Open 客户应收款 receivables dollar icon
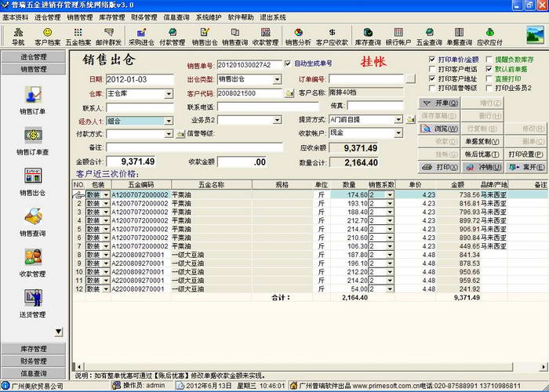This screenshot has height=392, width=549. [x=332, y=36]
